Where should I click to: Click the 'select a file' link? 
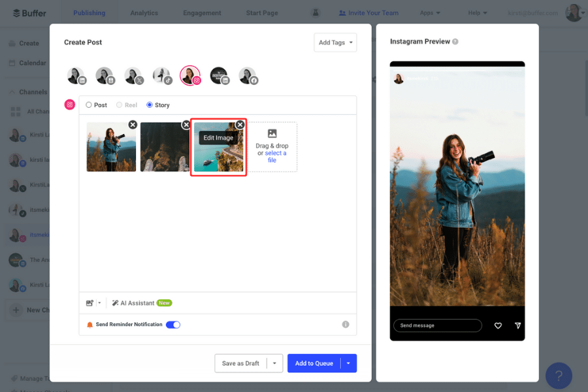click(274, 155)
